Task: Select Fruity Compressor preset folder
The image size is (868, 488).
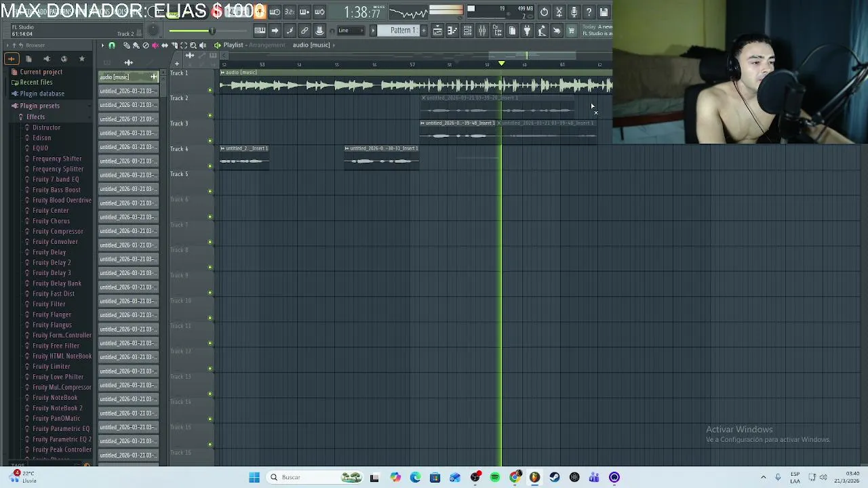Action: pyautogui.click(x=58, y=231)
